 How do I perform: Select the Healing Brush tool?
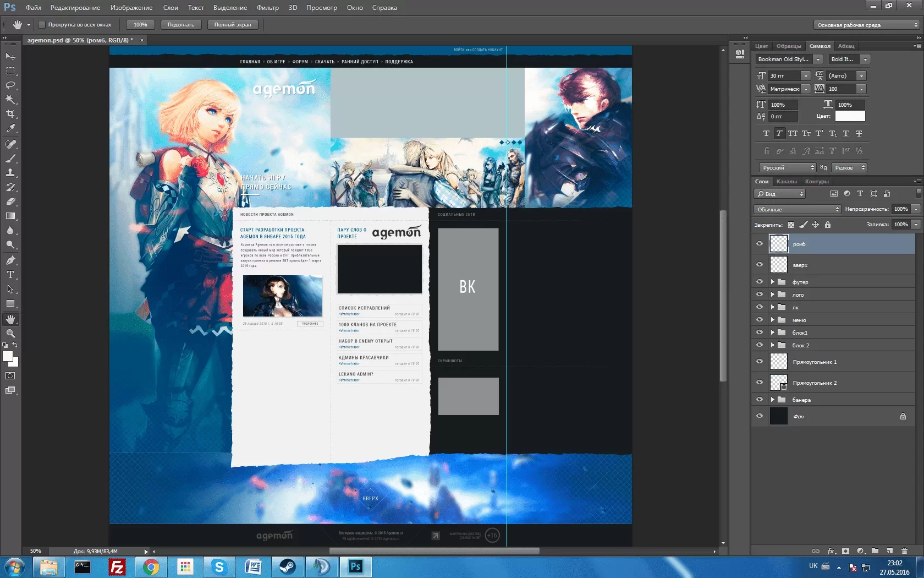10,144
